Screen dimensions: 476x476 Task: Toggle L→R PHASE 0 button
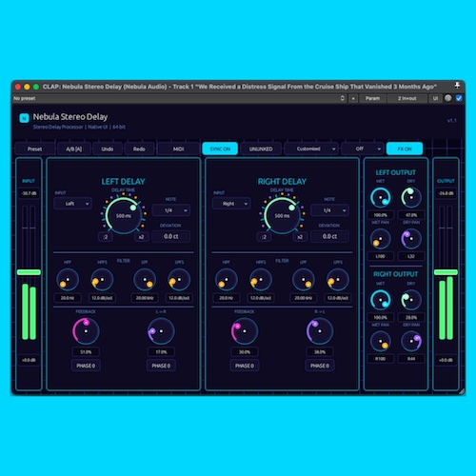click(161, 366)
